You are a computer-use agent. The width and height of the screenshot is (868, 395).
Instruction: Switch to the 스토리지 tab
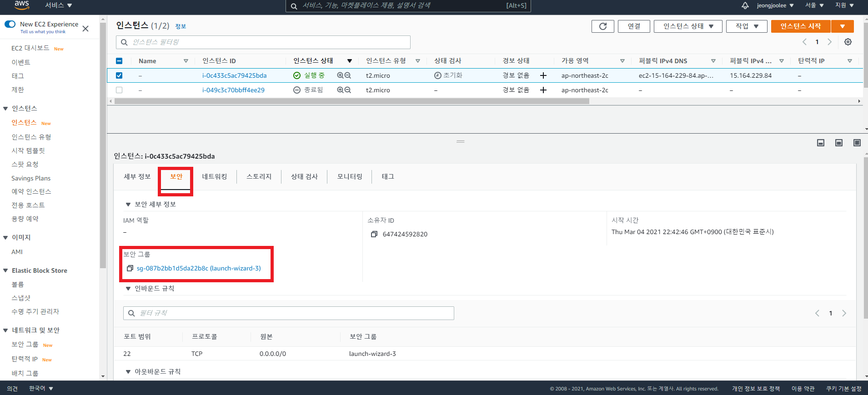(x=259, y=176)
